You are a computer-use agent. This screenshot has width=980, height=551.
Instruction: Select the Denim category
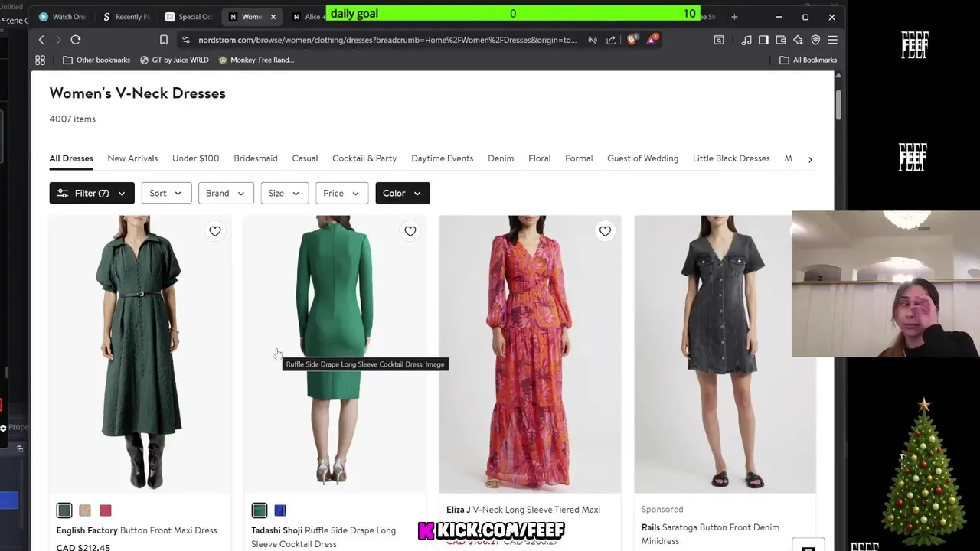(x=501, y=158)
